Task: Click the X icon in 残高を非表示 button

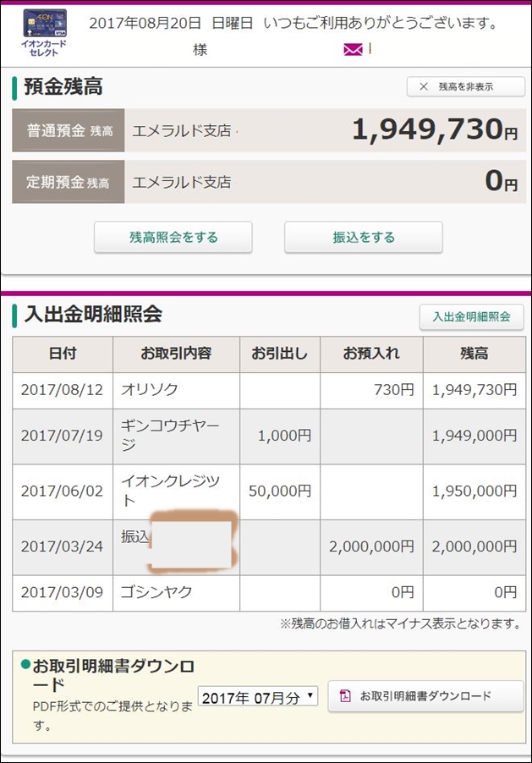Action: click(x=424, y=86)
